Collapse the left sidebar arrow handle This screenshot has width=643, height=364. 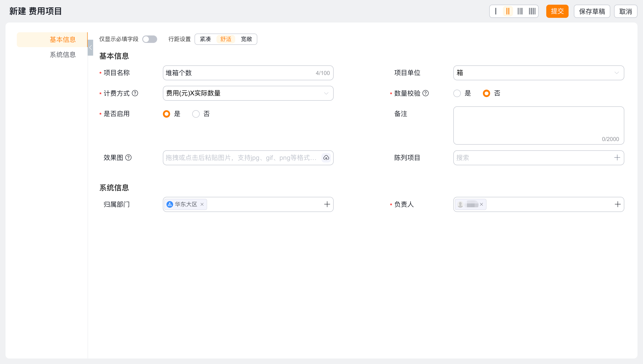[x=90, y=48]
